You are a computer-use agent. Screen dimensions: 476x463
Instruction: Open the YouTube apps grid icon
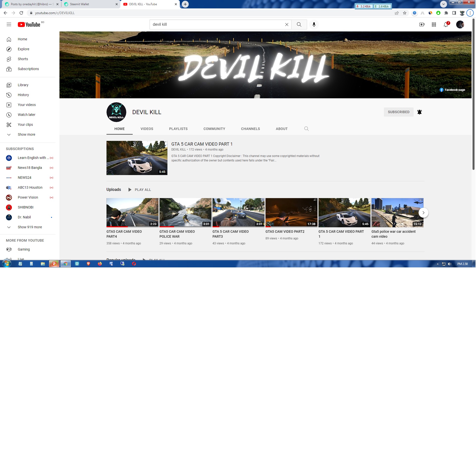click(434, 25)
